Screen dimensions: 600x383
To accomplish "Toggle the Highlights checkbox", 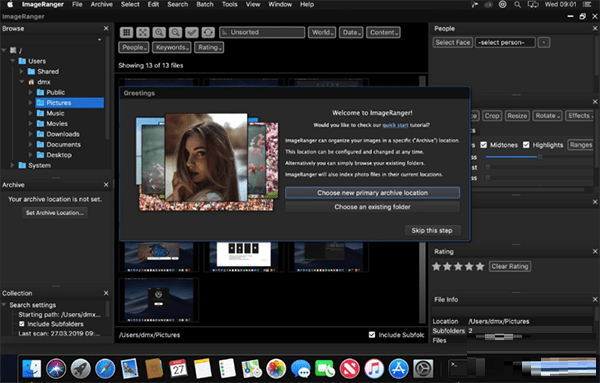I will (x=526, y=145).
